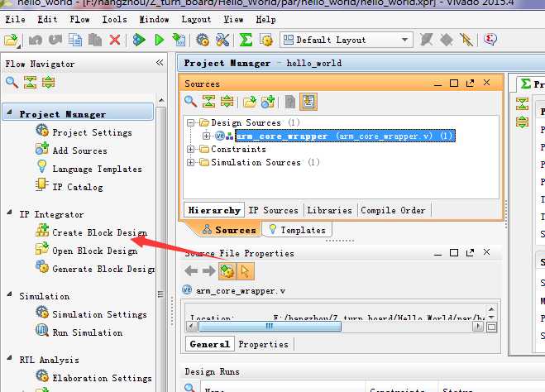Open Project Settings in Flow Navigator
The image size is (545, 392).
(x=84, y=132)
